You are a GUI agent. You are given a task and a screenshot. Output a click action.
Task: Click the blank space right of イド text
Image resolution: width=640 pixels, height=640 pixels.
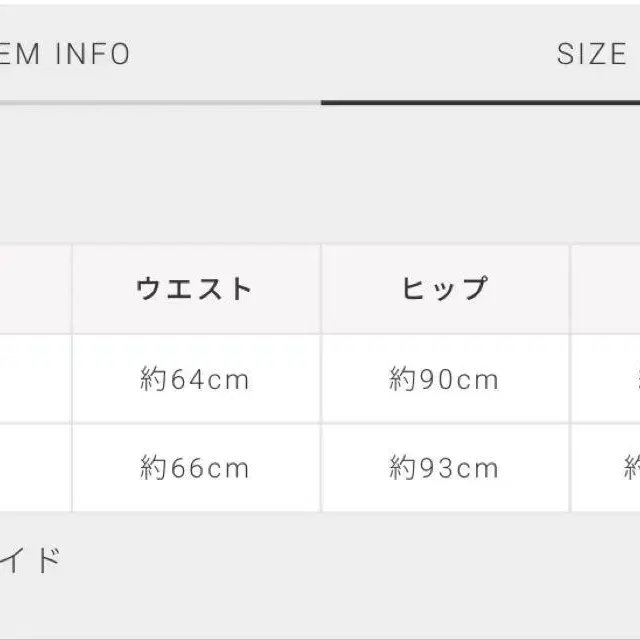pyautogui.click(x=350, y=560)
